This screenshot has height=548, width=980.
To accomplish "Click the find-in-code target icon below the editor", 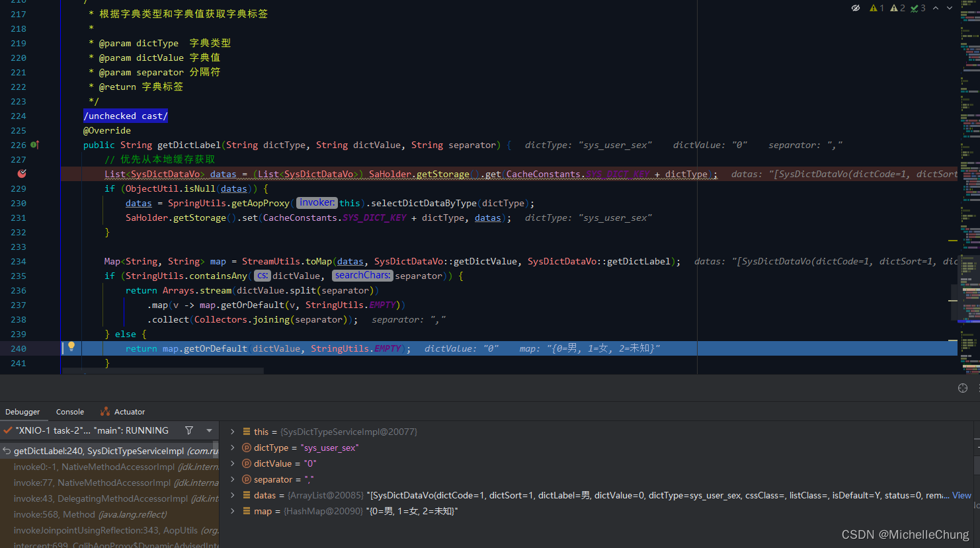I will click(x=963, y=388).
